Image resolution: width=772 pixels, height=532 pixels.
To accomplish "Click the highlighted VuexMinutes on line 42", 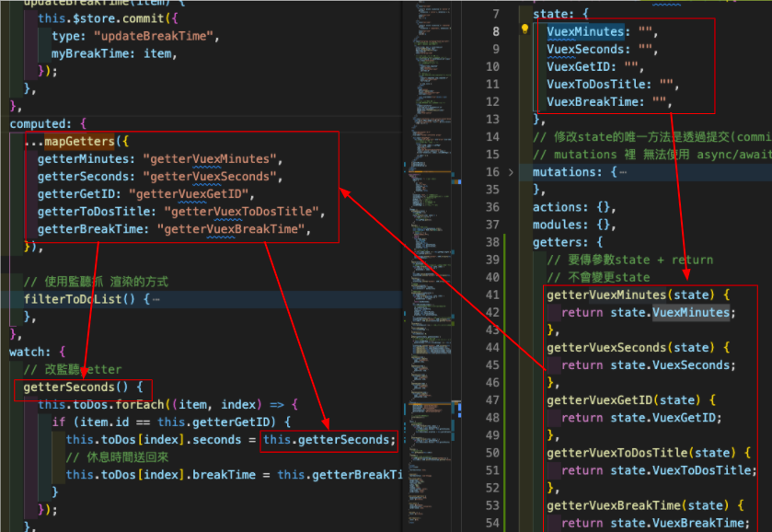I will tap(691, 313).
